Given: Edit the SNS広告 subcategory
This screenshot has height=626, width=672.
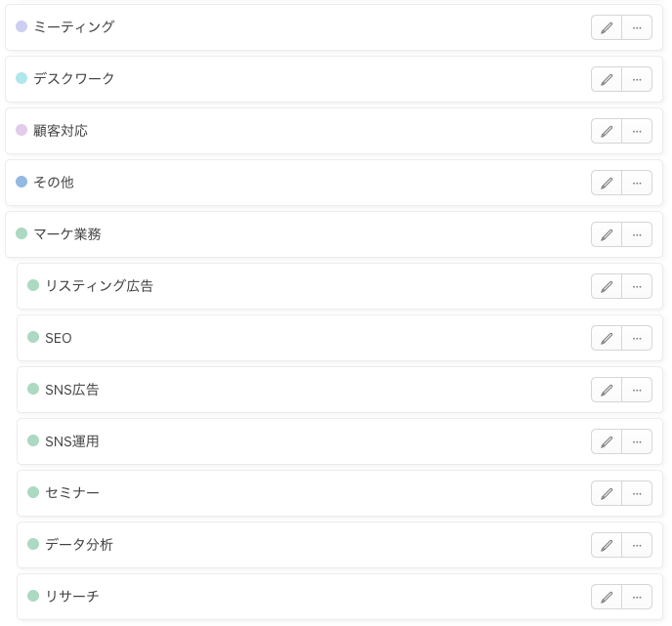Looking at the screenshot, I should (607, 390).
